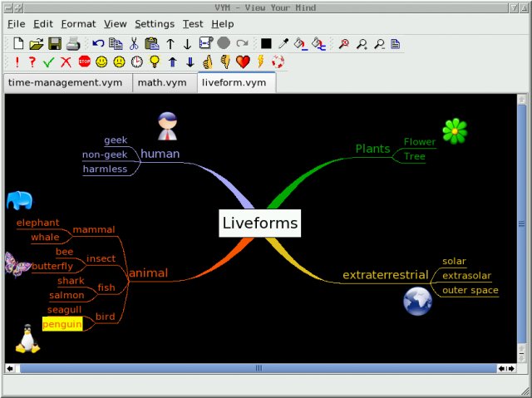Screen dimensions: 532x398
Task: Open the Format menu
Action: point(78,24)
